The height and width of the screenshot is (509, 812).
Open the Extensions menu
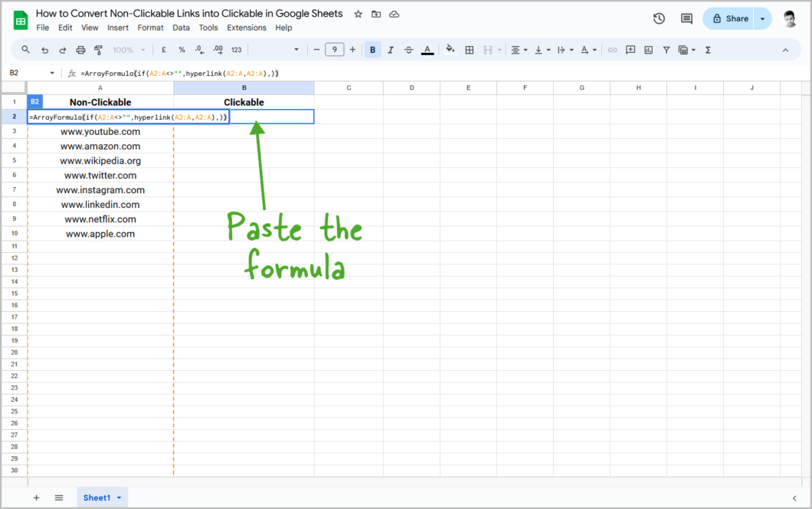(247, 28)
